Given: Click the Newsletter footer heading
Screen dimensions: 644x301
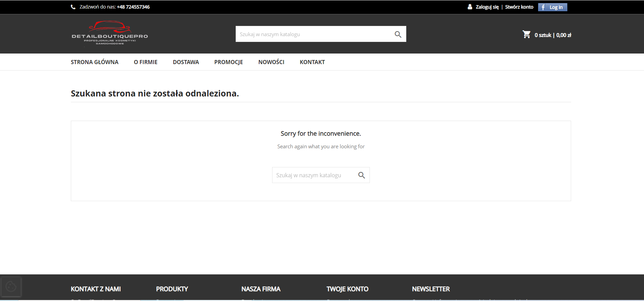Looking at the screenshot, I should (431, 289).
